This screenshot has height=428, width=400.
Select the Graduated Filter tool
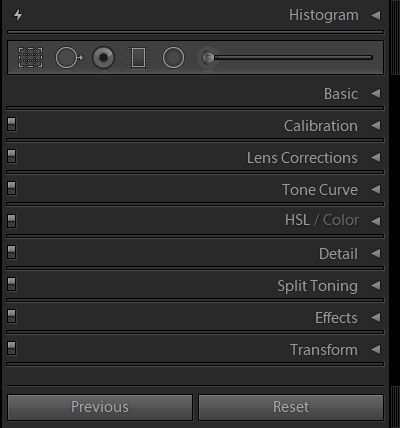pyautogui.click(x=138, y=58)
